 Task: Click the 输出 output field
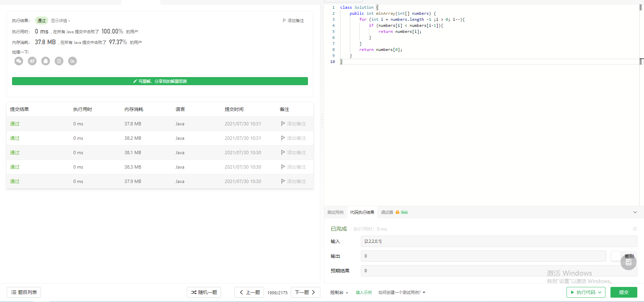483,256
